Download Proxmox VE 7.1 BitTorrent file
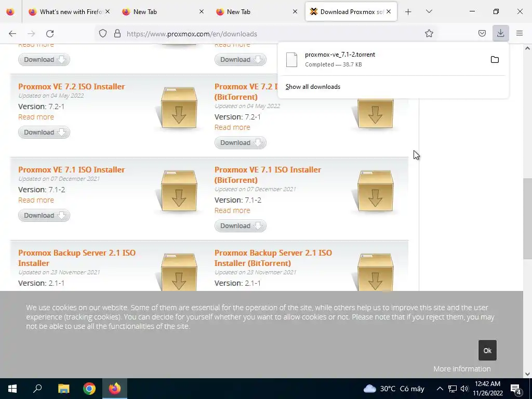The width and height of the screenshot is (532, 399). pyautogui.click(x=240, y=225)
